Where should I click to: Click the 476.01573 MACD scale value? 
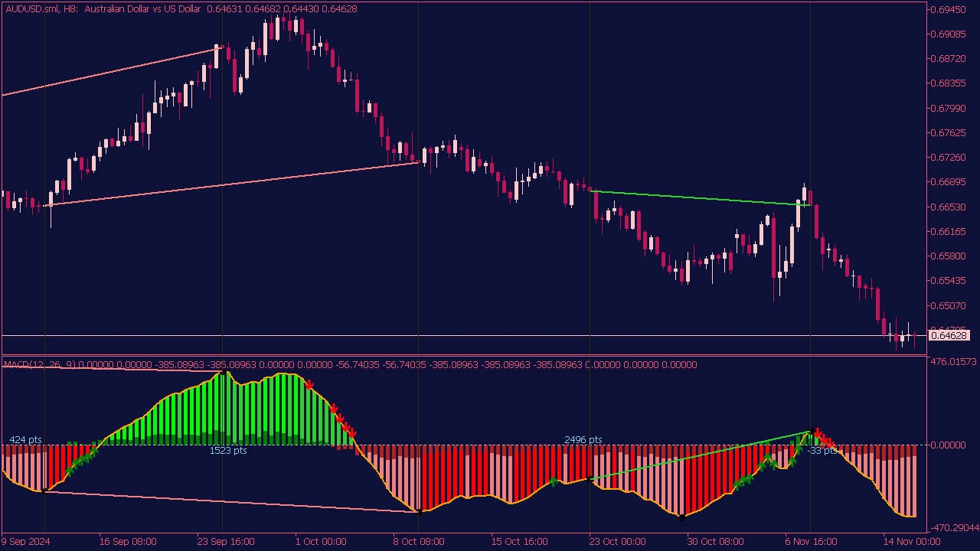(x=953, y=361)
